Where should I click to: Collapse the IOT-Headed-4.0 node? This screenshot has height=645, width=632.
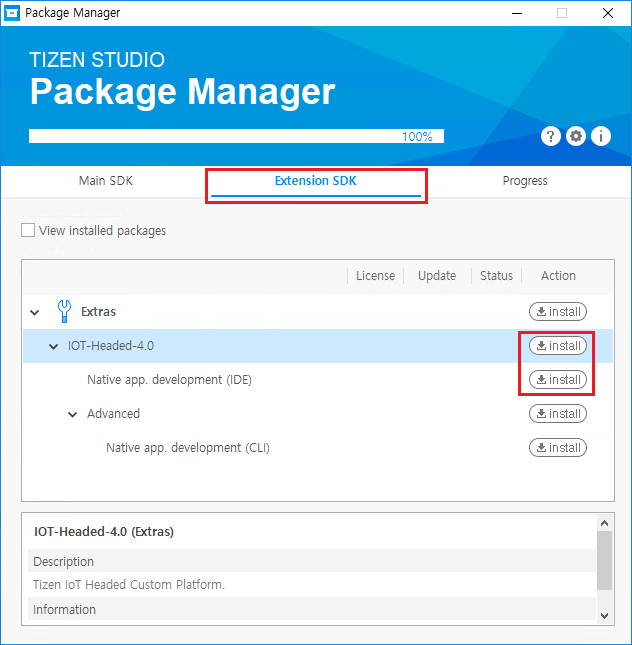54,347
